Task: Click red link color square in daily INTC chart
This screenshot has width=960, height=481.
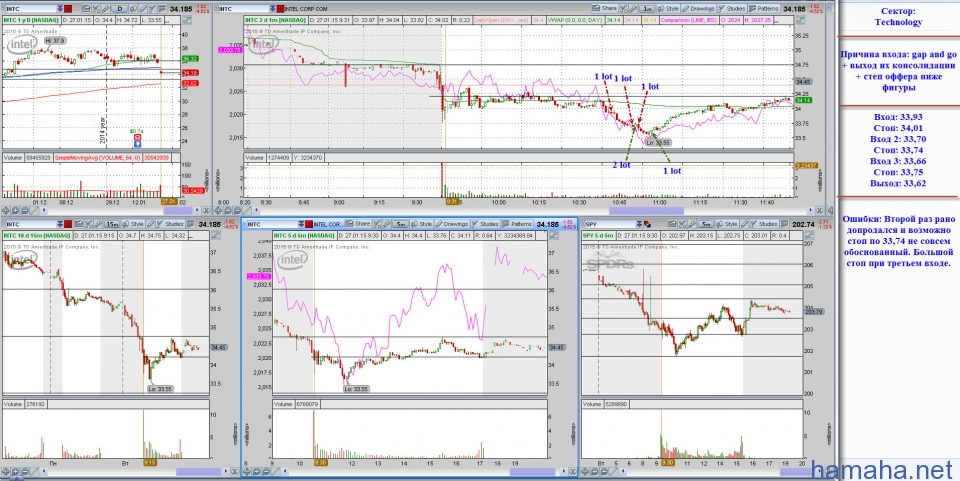Action: tap(68, 9)
